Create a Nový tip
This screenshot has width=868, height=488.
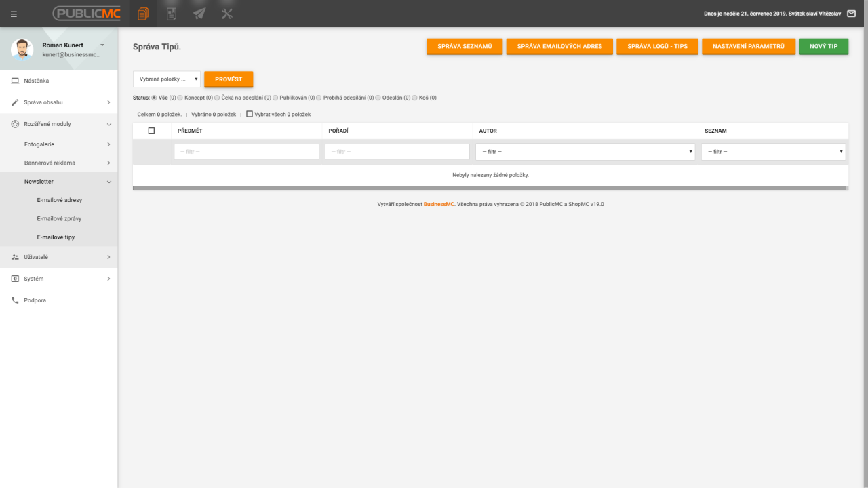[824, 46]
